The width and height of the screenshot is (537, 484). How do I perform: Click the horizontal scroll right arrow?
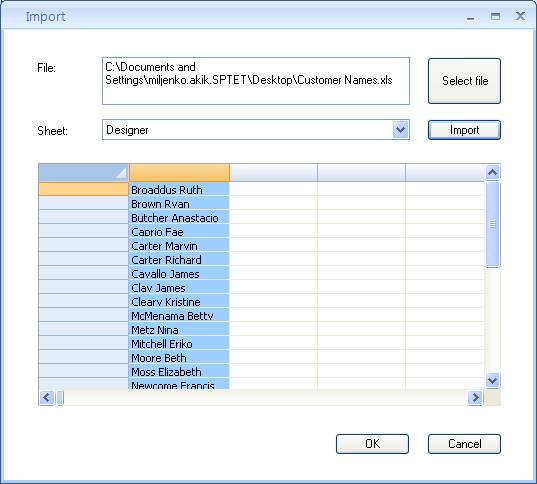coord(475,397)
